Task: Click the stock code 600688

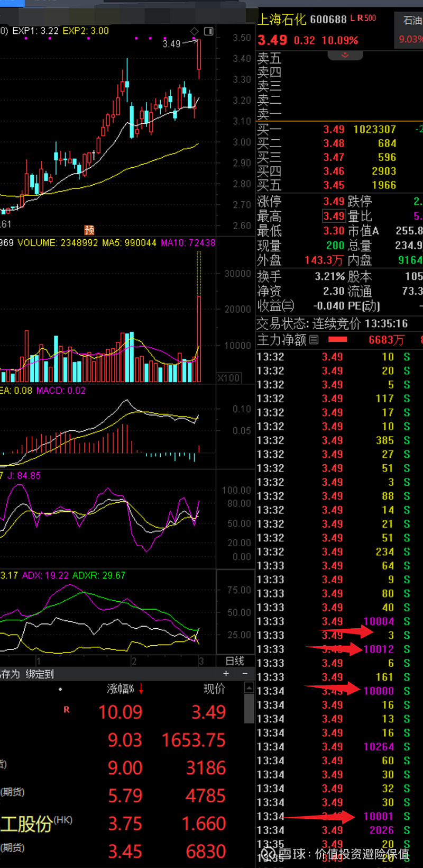Action: coord(328,20)
